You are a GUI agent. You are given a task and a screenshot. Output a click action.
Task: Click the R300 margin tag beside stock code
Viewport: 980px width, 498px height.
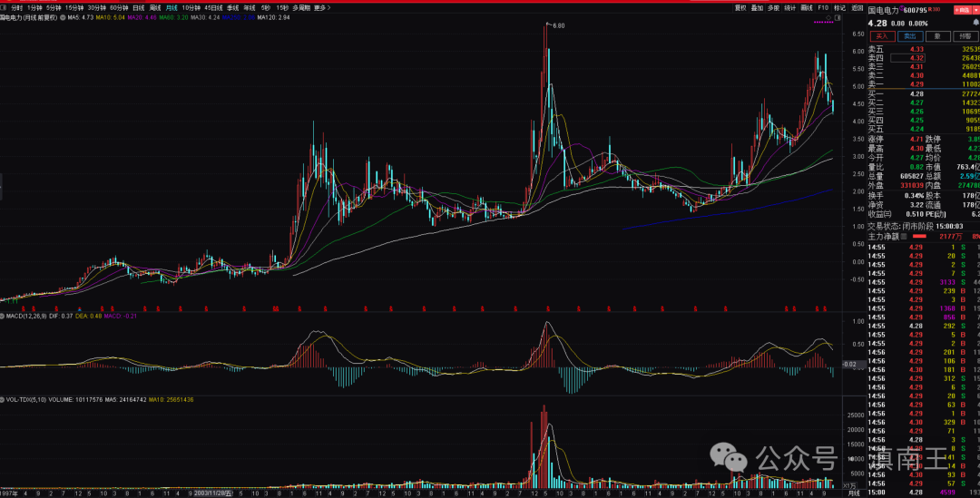(935, 9)
